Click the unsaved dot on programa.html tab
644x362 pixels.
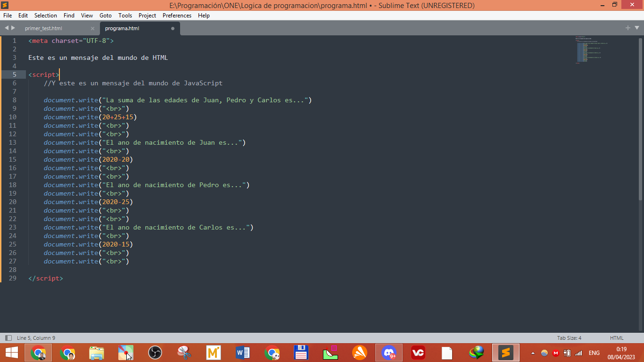(173, 28)
